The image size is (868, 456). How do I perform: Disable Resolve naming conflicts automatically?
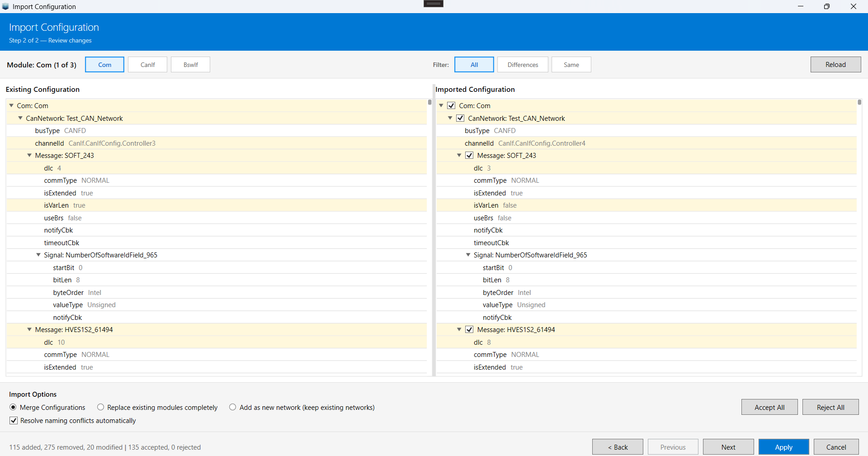(14, 420)
